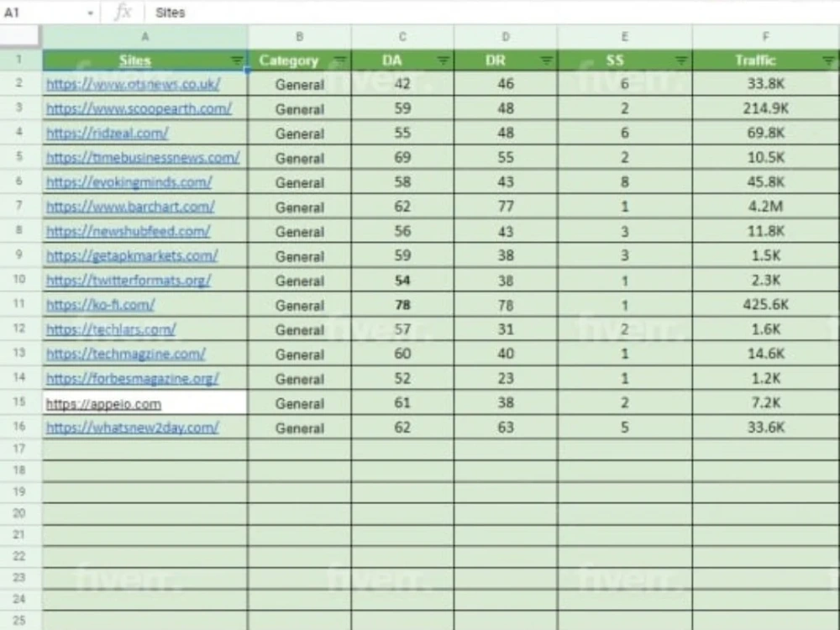Image resolution: width=840 pixels, height=630 pixels.
Task: Select DA cell 42 in otsnews row
Action: 402,84
